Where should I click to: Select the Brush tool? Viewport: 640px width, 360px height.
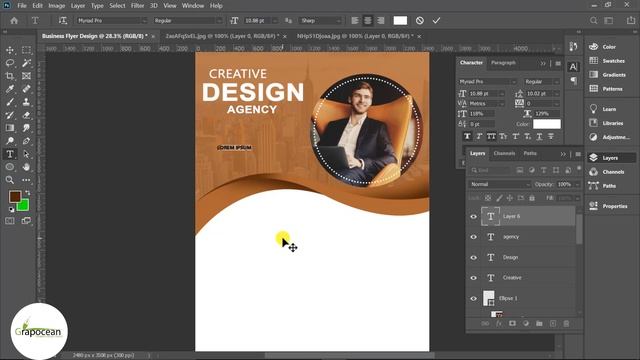10,102
